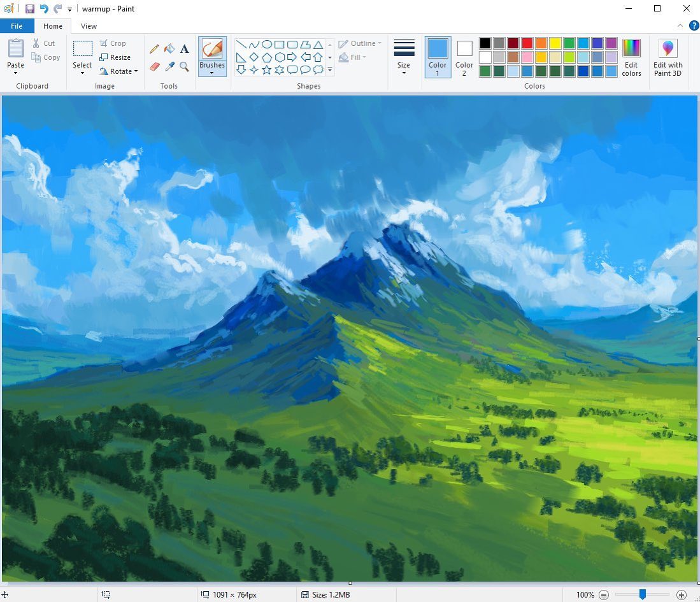Click the Undo arrow in title bar
Image resolution: width=700 pixels, height=602 pixels.
coord(44,8)
